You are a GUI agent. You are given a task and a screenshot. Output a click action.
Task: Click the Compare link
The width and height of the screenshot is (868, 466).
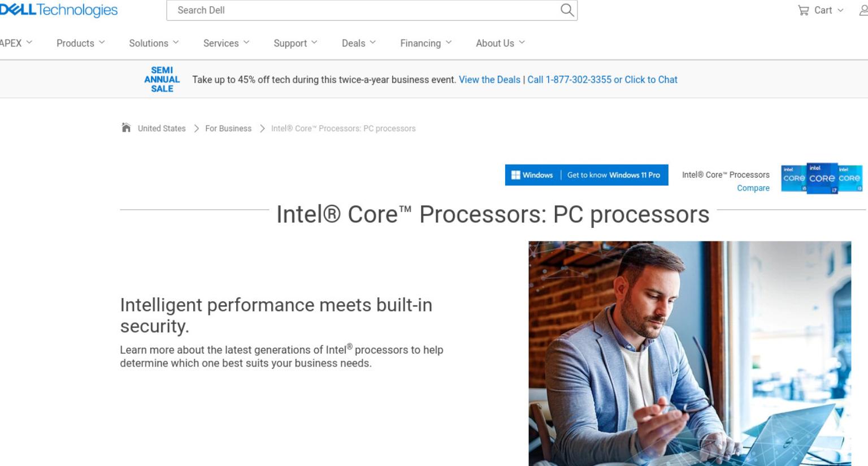[x=753, y=188]
